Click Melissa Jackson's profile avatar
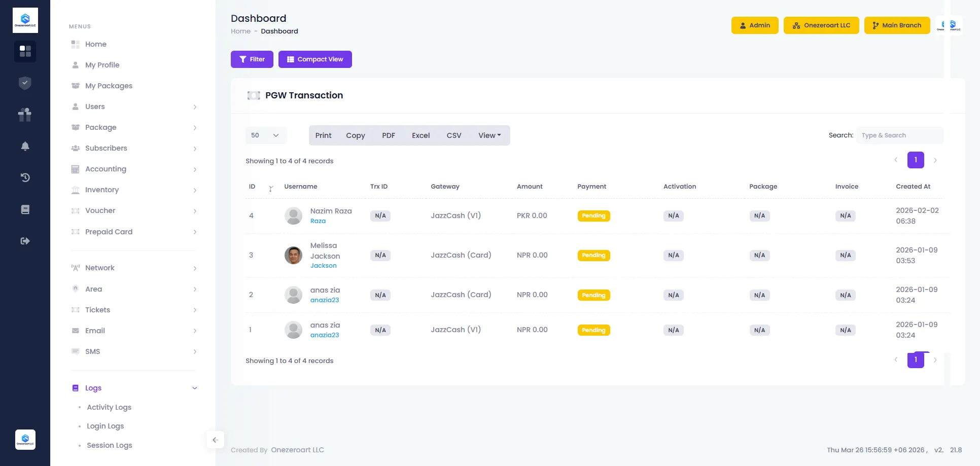The height and width of the screenshot is (466, 980). [x=293, y=255]
